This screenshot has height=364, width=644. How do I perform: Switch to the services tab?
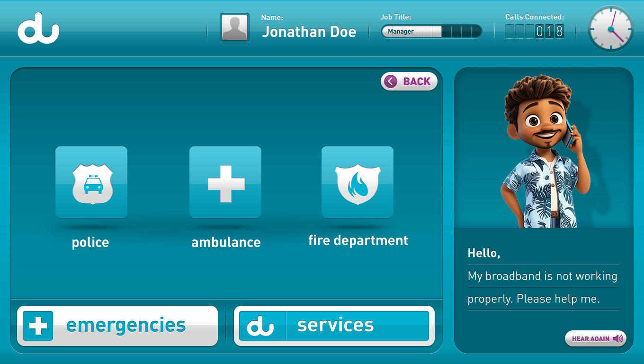tap(334, 326)
